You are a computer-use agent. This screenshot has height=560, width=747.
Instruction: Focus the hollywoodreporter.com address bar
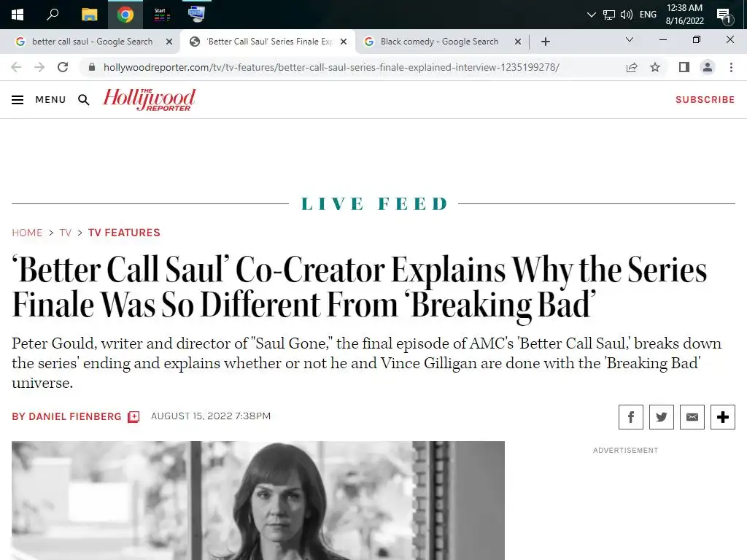coord(331,67)
